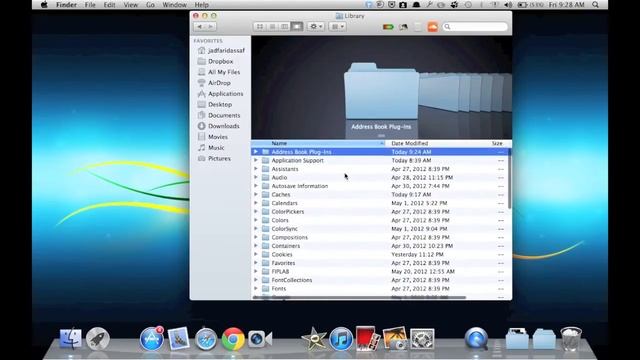The width and height of the screenshot is (640, 360).
Task: Open the File menu
Action: point(90,5)
